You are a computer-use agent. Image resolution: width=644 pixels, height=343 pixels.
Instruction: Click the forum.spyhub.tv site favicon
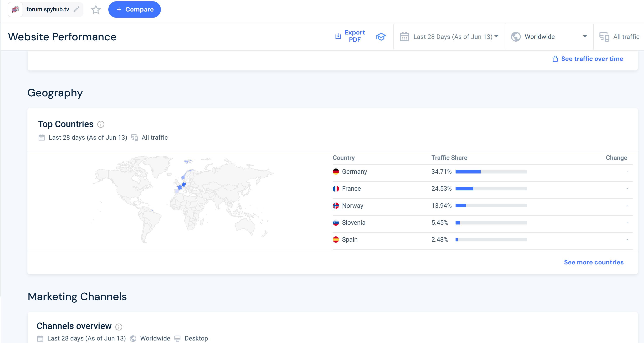(x=15, y=9)
